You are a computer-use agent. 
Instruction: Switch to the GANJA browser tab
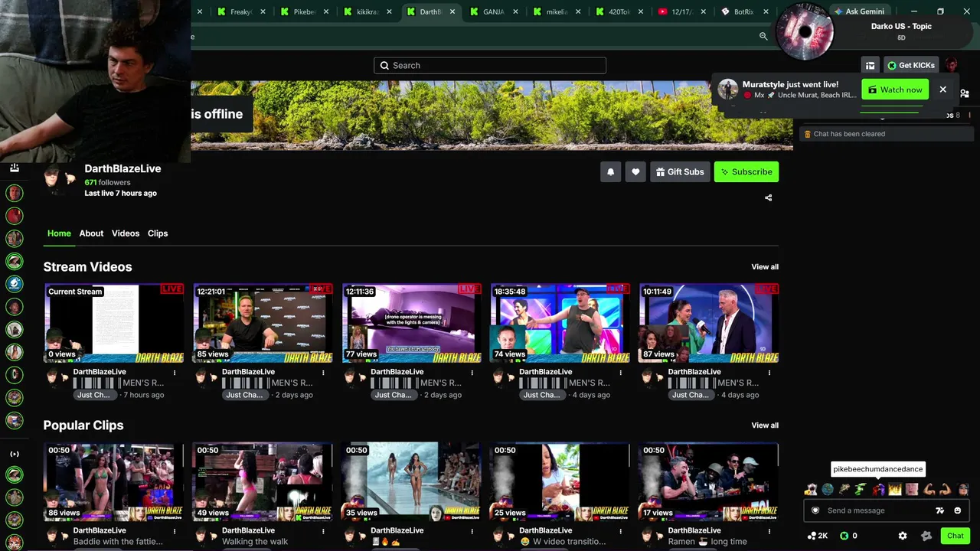[494, 11]
